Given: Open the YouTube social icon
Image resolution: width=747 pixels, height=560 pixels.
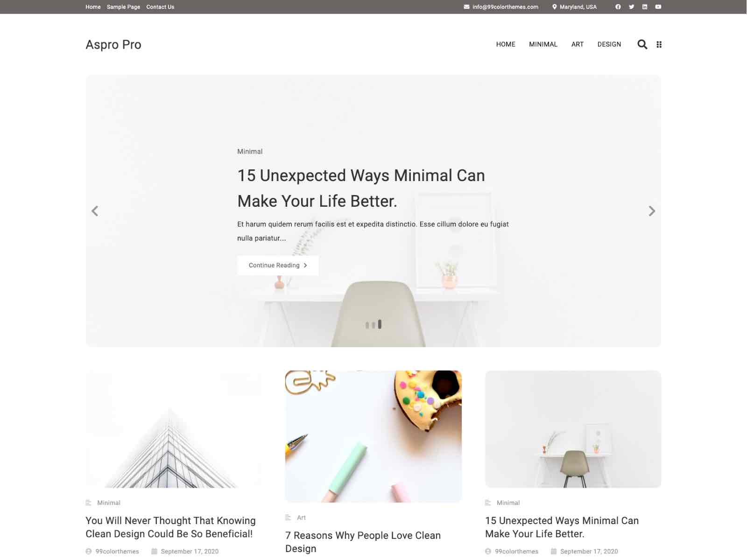Looking at the screenshot, I should pos(658,7).
